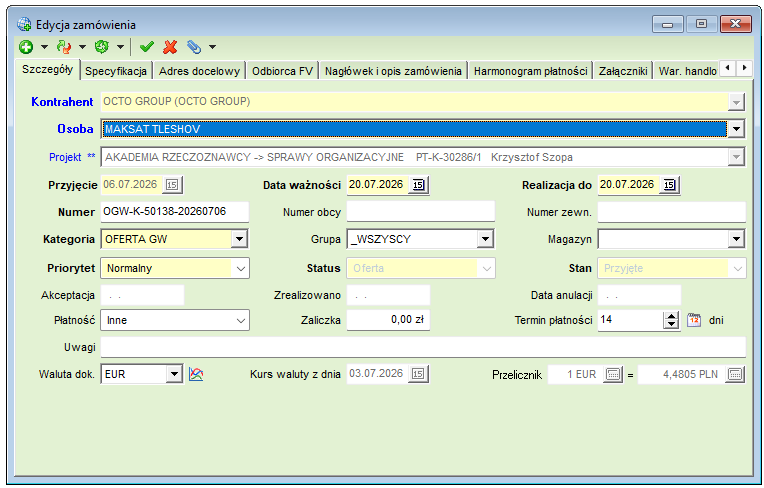Open calendar for Kurs waluty z dnia

pyautogui.click(x=418, y=374)
